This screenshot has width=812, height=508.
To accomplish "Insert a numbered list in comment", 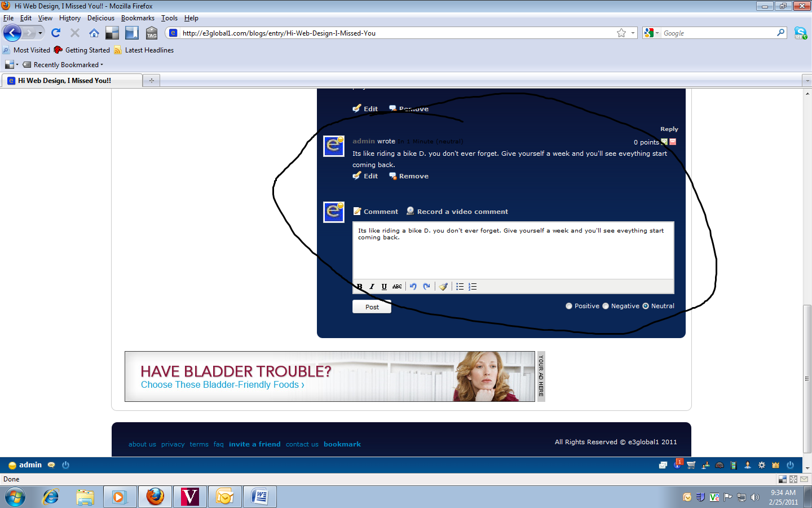I will click(473, 287).
